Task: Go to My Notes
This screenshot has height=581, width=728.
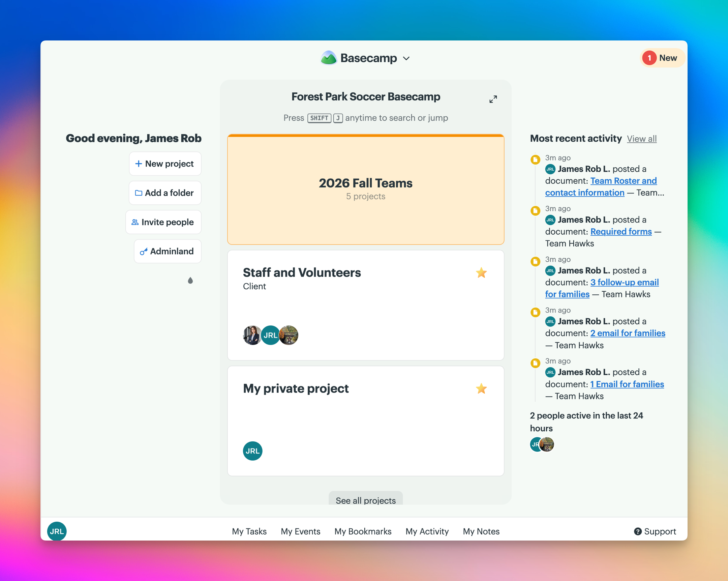Action: pyautogui.click(x=481, y=531)
